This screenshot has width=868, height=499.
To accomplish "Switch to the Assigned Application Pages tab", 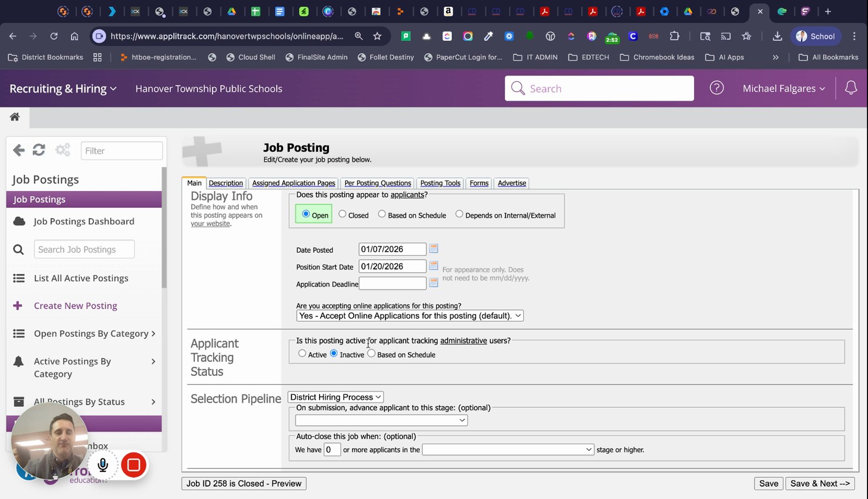I will coord(293,183).
